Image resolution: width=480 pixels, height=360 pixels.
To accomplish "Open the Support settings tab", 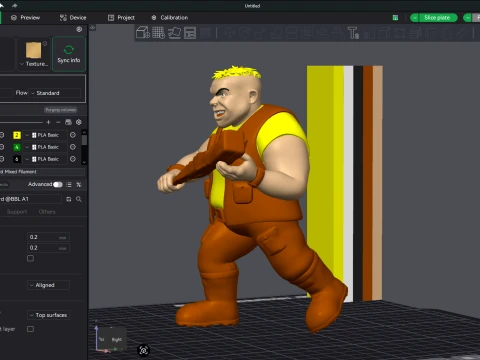I will (17, 212).
